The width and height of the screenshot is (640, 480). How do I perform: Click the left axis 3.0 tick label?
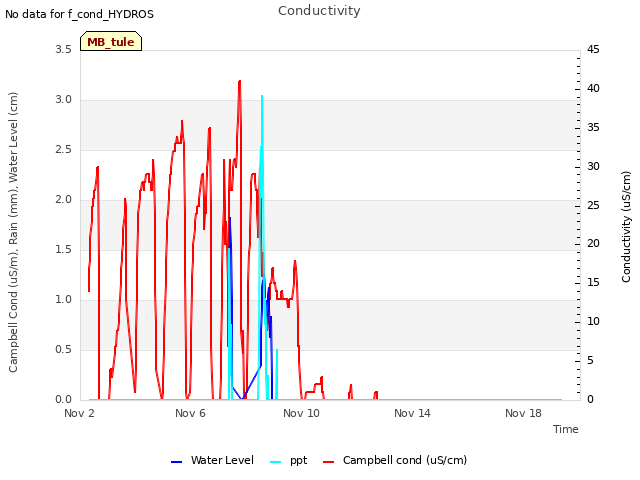[63, 100]
